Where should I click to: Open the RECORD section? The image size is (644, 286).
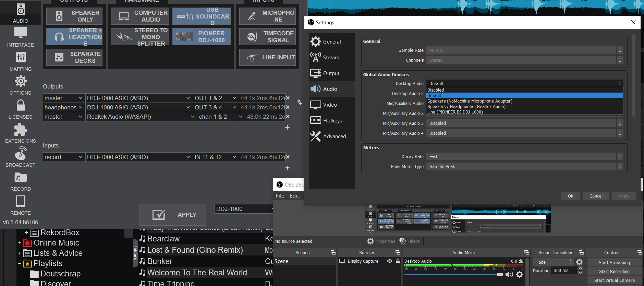coord(21,181)
